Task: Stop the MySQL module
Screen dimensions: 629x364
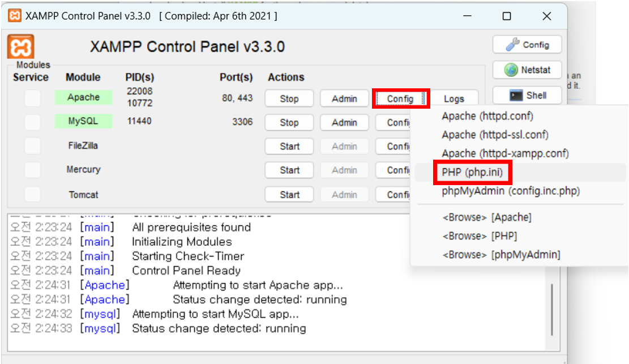Action: point(289,123)
